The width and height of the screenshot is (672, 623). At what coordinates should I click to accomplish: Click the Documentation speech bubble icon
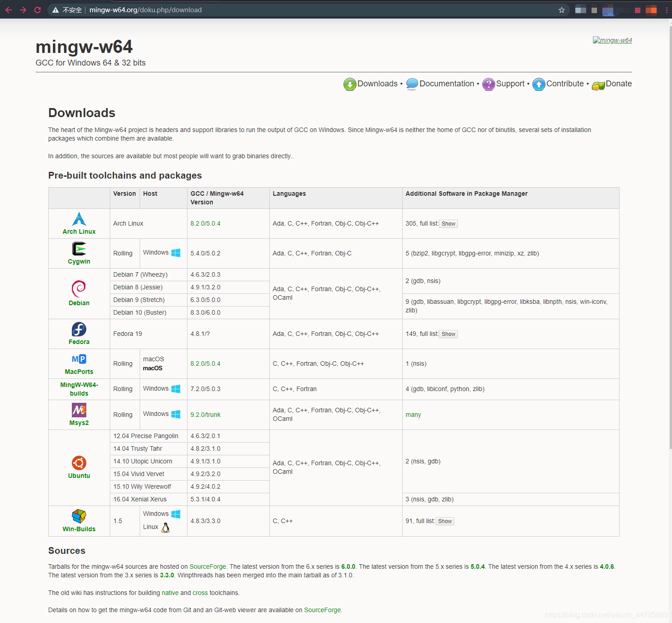coord(412,84)
